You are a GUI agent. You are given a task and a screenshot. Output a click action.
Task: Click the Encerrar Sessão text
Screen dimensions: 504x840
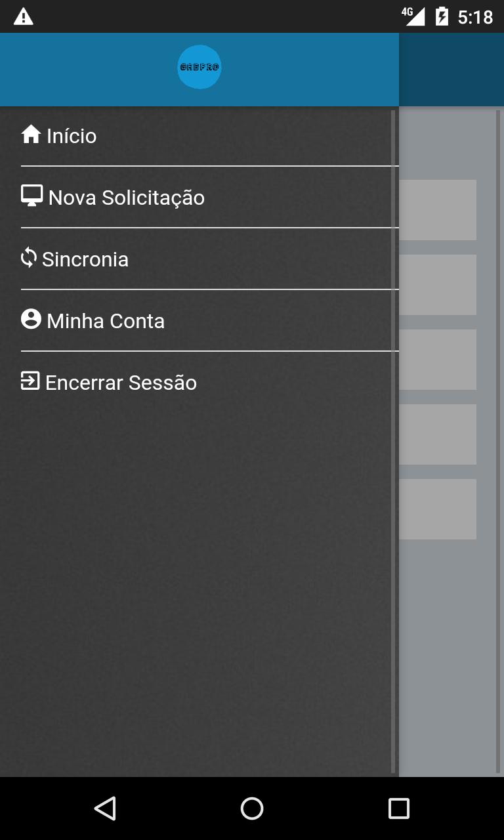coord(121,383)
